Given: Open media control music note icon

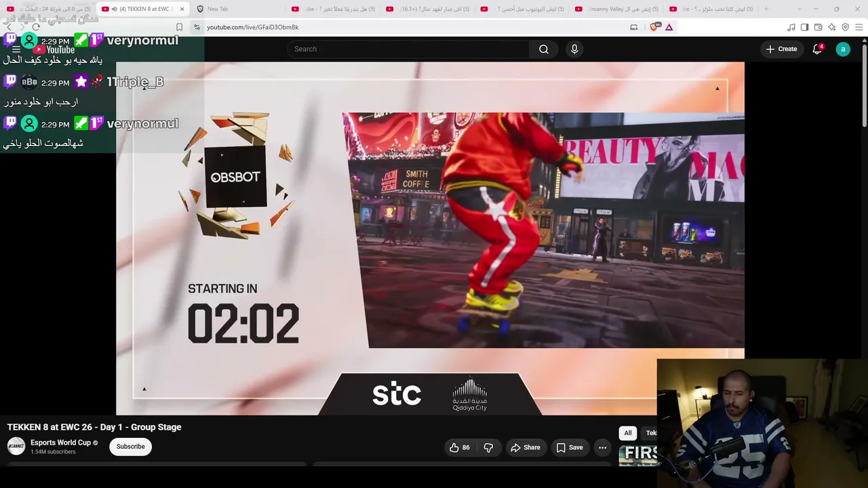Looking at the screenshot, I should pyautogui.click(x=791, y=27).
